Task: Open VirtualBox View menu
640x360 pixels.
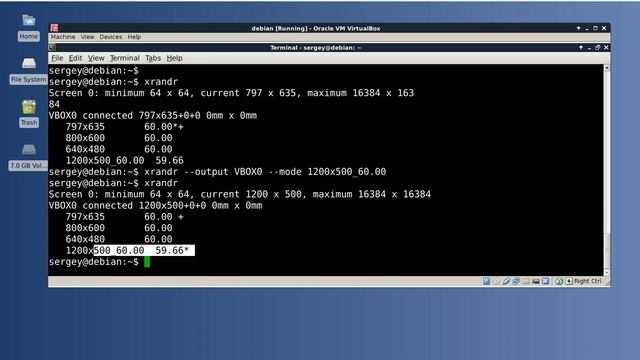Action: [87, 37]
